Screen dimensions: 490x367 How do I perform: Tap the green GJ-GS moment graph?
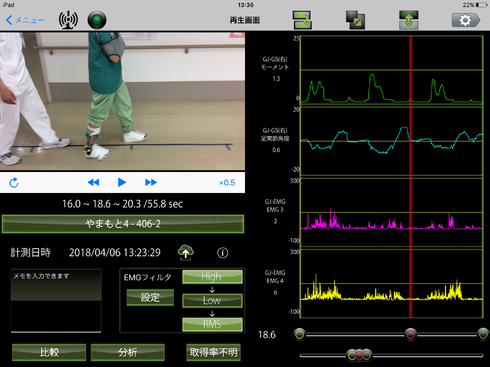(392, 71)
